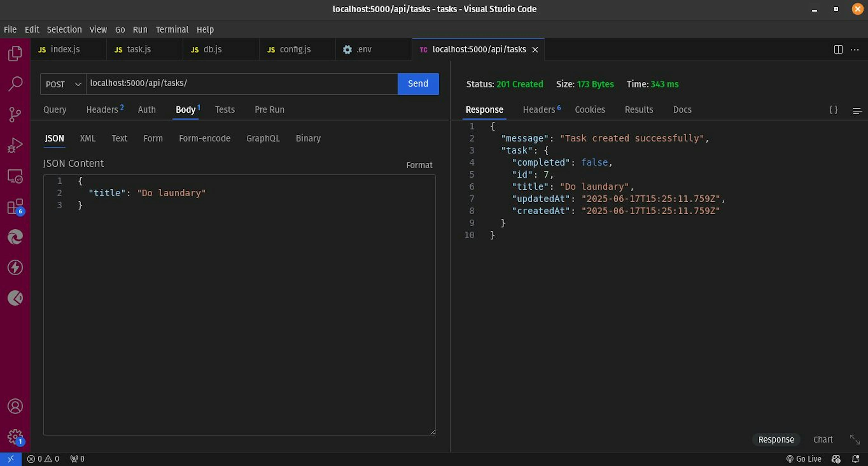Open Run and Debug panel
This screenshot has width=868, height=466.
click(15, 145)
